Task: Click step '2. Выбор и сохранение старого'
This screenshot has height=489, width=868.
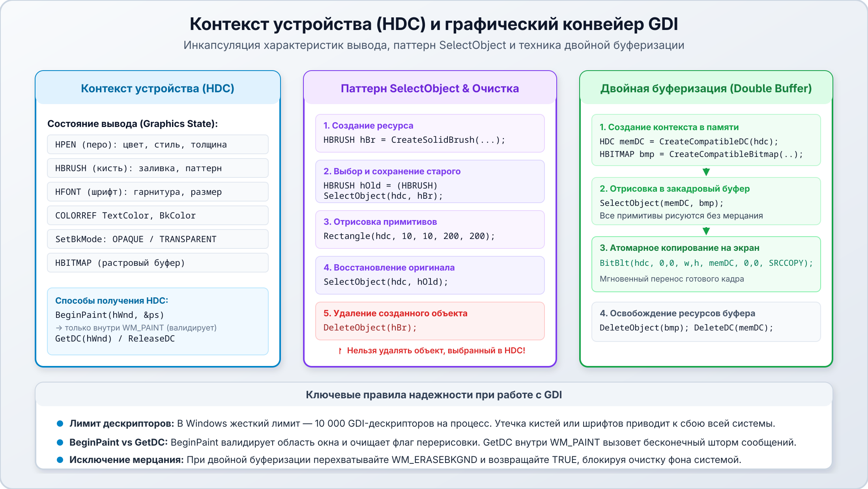Action: (x=392, y=171)
